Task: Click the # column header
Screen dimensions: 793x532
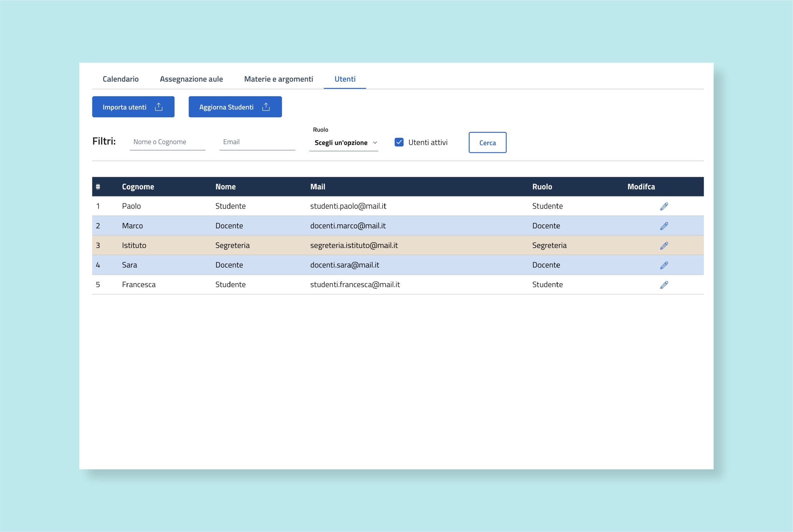Action: (x=98, y=187)
